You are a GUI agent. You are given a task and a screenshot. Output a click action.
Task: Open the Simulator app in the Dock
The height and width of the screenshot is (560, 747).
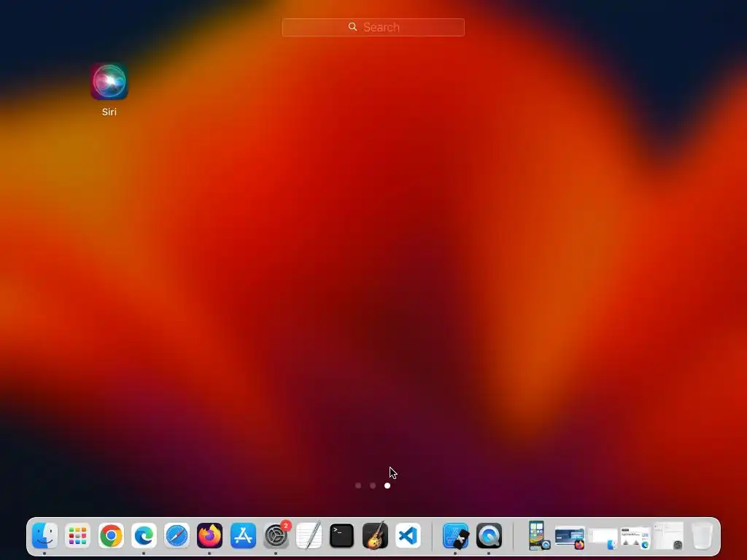pyautogui.click(x=455, y=536)
